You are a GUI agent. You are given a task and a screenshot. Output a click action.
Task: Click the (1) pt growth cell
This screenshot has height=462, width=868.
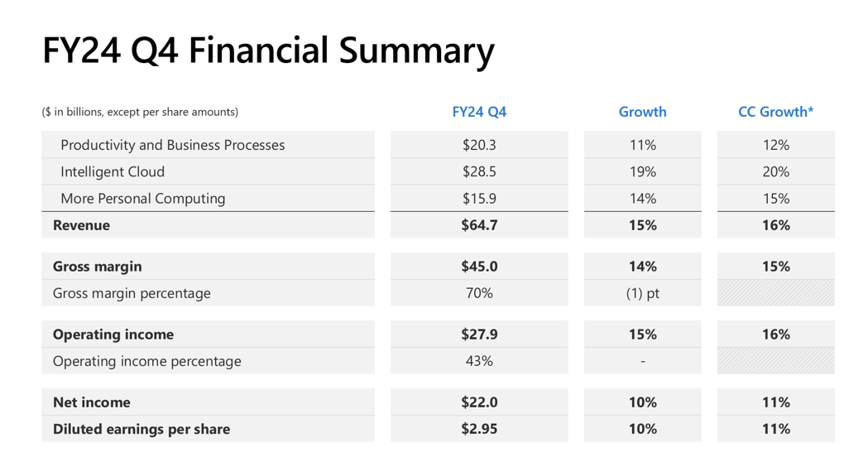pos(642,293)
